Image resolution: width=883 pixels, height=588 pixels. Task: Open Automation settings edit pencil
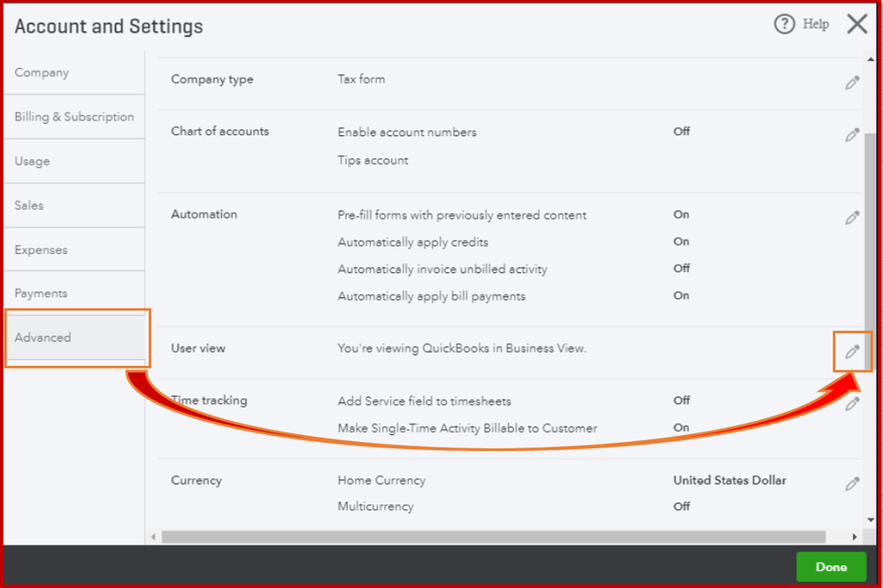coord(852,218)
